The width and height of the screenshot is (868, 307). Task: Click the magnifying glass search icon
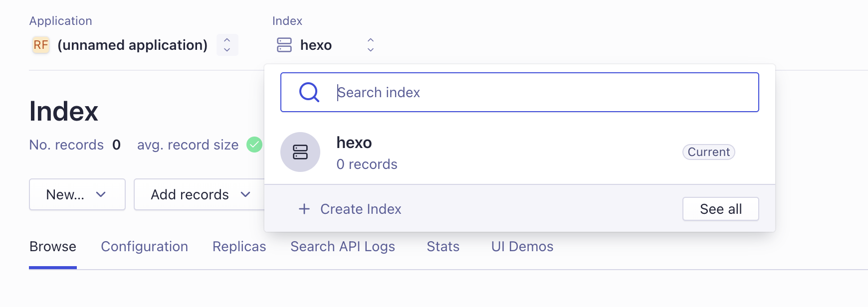[x=309, y=92]
